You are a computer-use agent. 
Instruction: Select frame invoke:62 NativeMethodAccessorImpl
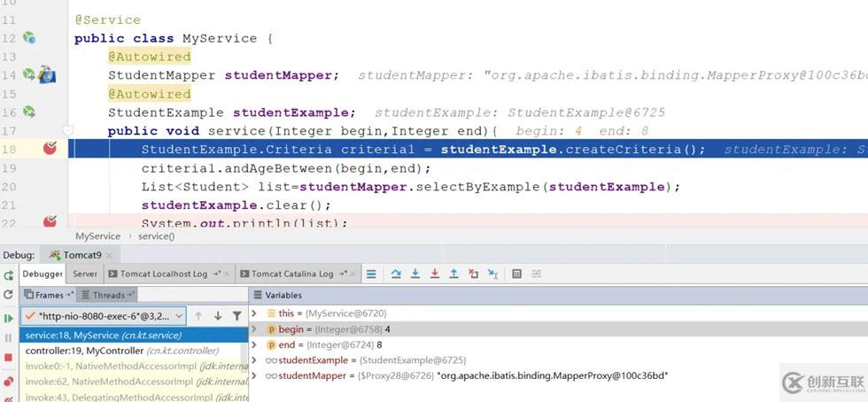[x=134, y=382]
